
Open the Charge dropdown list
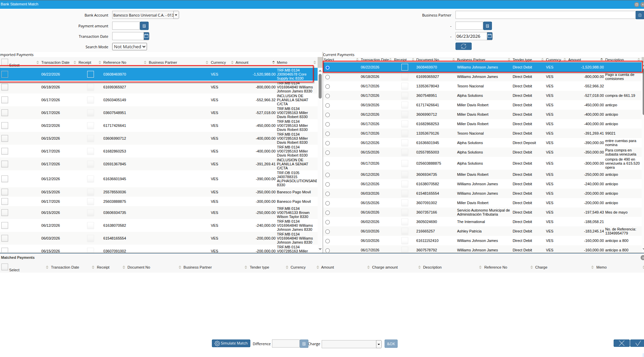(x=379, y=344)
